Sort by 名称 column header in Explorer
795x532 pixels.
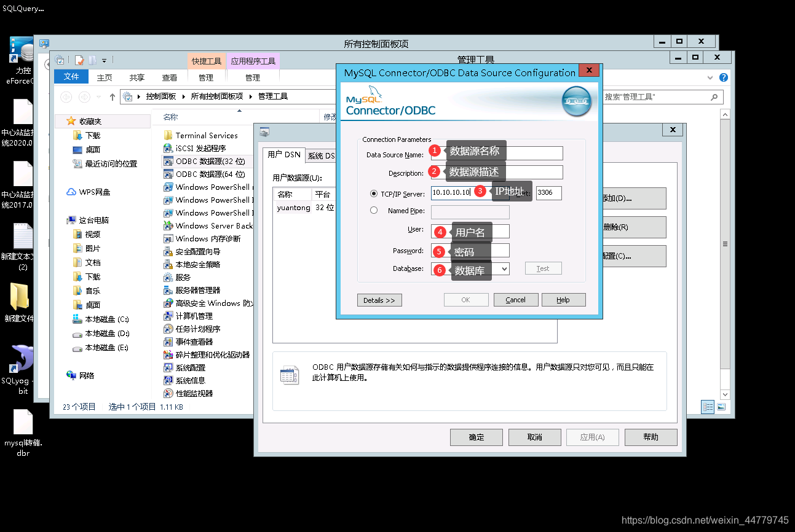[x=170, y=117]
